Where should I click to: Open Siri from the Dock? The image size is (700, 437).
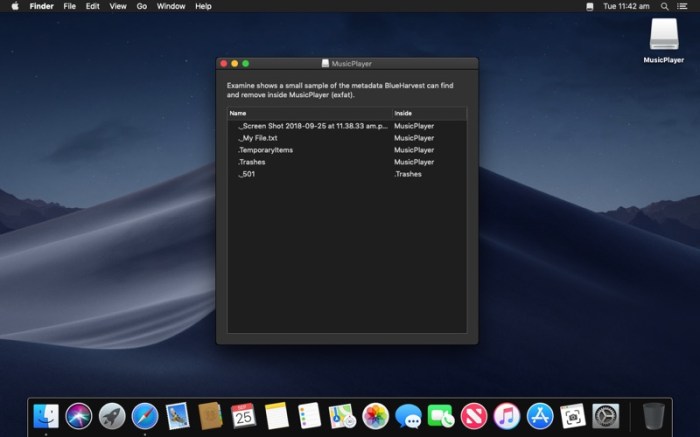[79, 415]
